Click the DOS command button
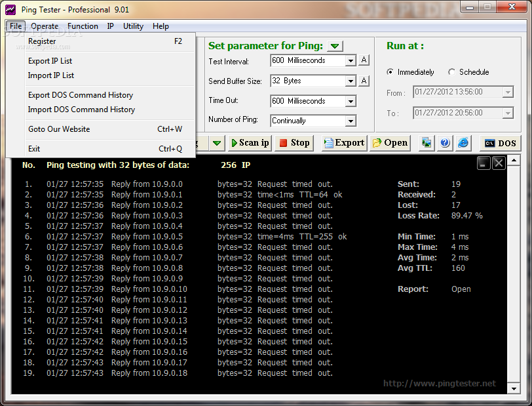The width and height of the screenshot is (532, 406). (x=500, y=143)
